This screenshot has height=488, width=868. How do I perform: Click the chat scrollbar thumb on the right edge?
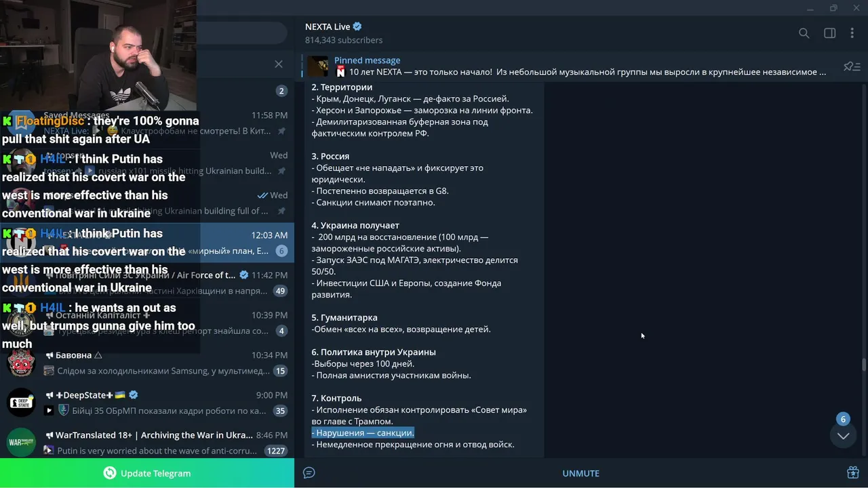864,365
